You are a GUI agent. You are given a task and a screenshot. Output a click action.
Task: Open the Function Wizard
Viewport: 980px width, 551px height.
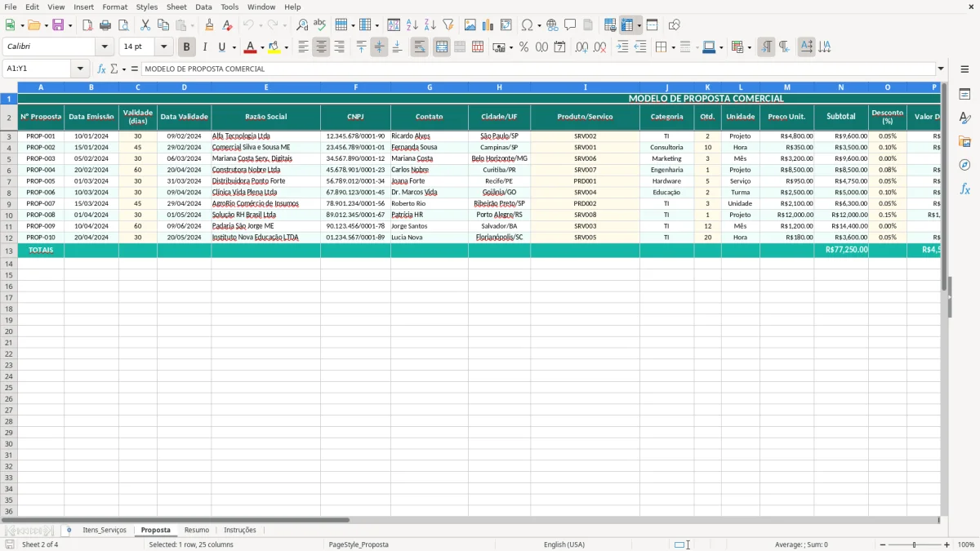(x=102, y=69)
